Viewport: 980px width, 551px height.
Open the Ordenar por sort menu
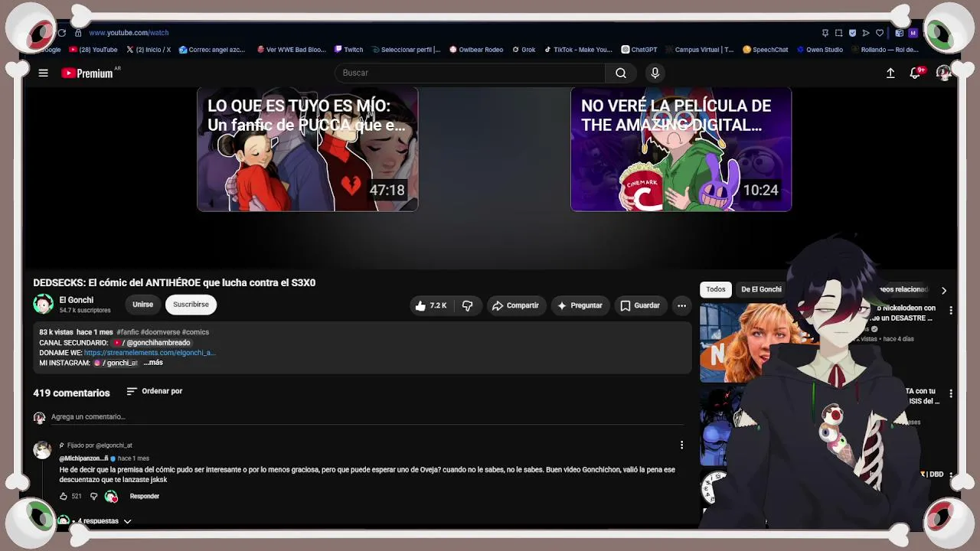[154, 391]
